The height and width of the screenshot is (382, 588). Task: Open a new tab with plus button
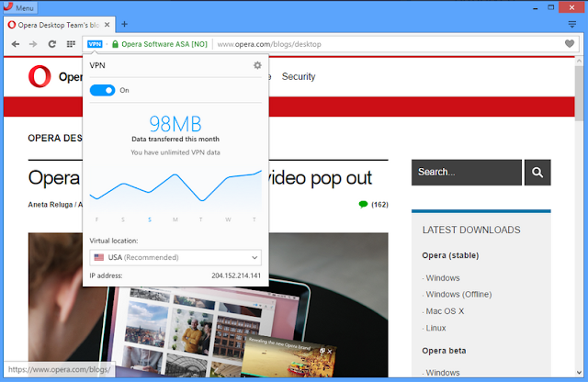click(x=125, y=25)
